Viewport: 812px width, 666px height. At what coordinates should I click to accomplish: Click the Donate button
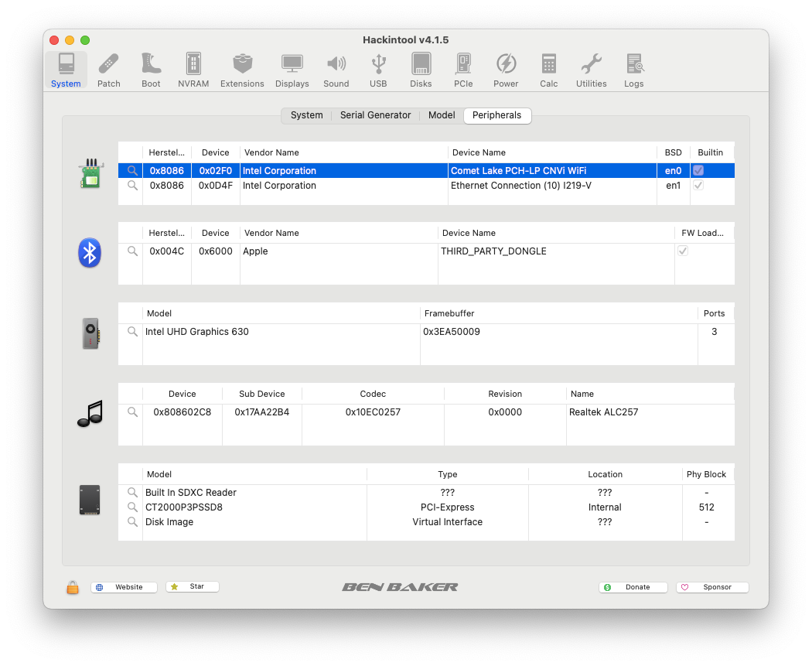tap(633, 587)
